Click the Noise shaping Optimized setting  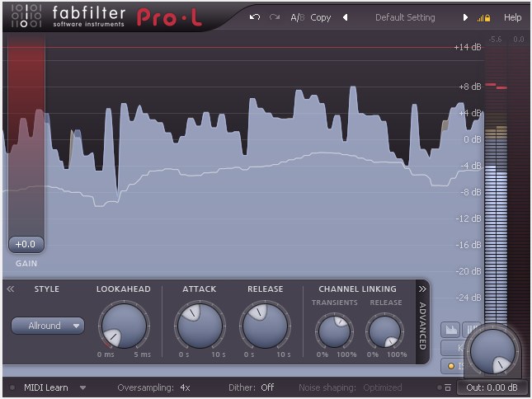pos(351,387)
